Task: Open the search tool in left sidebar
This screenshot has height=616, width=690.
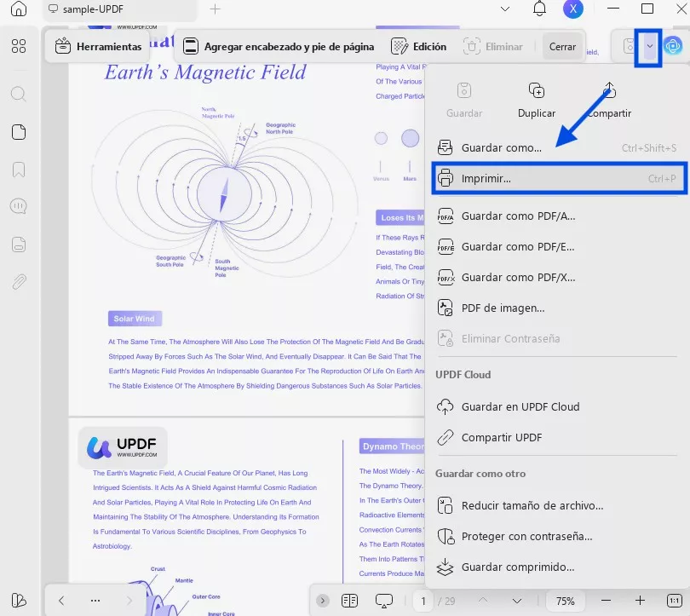Action: 19,94
